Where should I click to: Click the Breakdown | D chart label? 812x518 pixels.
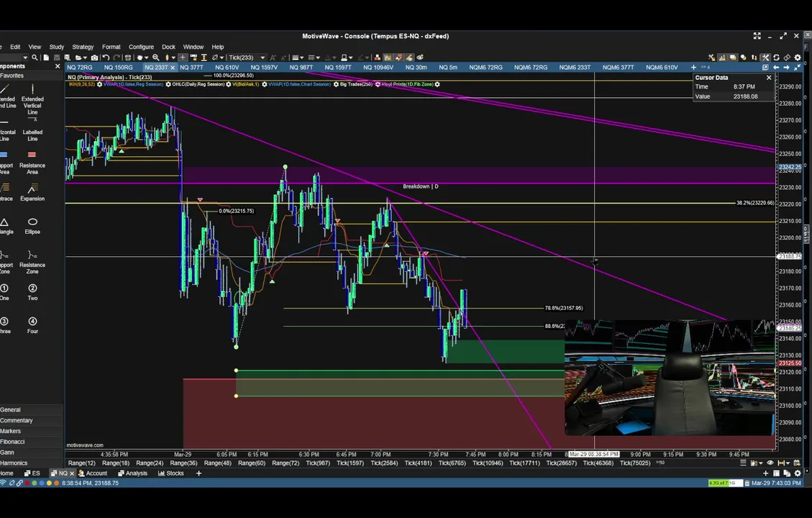(x=421, y=186)
